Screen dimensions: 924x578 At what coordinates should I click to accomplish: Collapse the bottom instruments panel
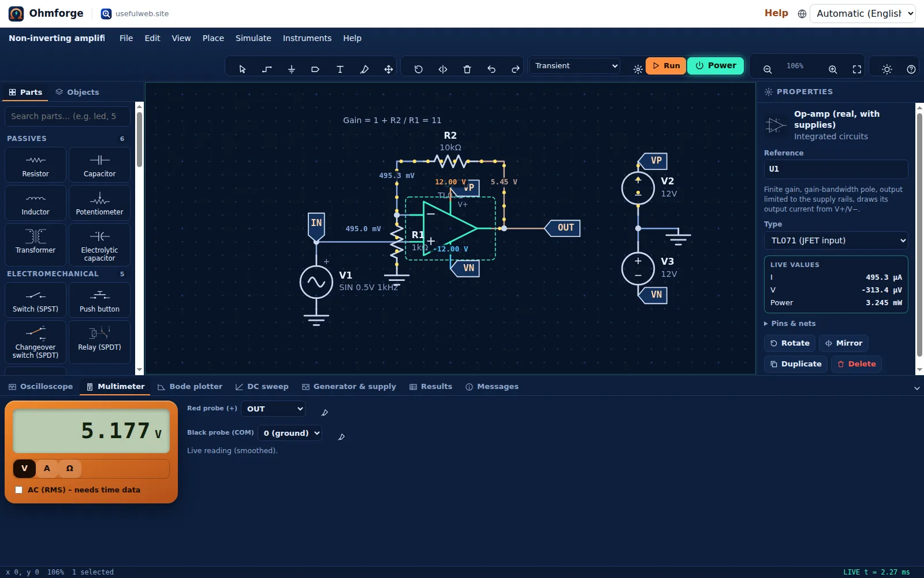[916, 388]
